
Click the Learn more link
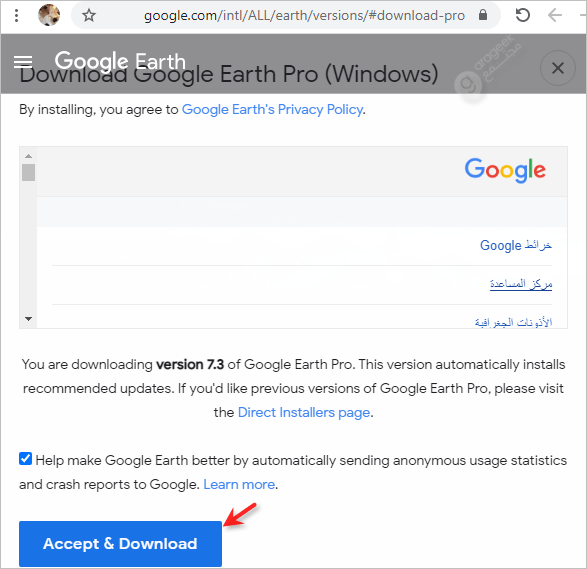239,484
